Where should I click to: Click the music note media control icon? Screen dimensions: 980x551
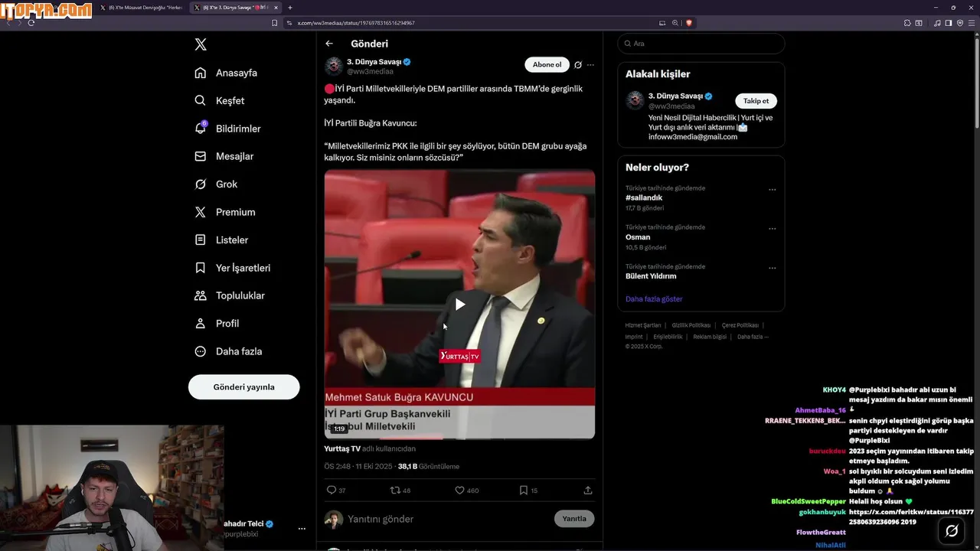(x=937, y=23)
